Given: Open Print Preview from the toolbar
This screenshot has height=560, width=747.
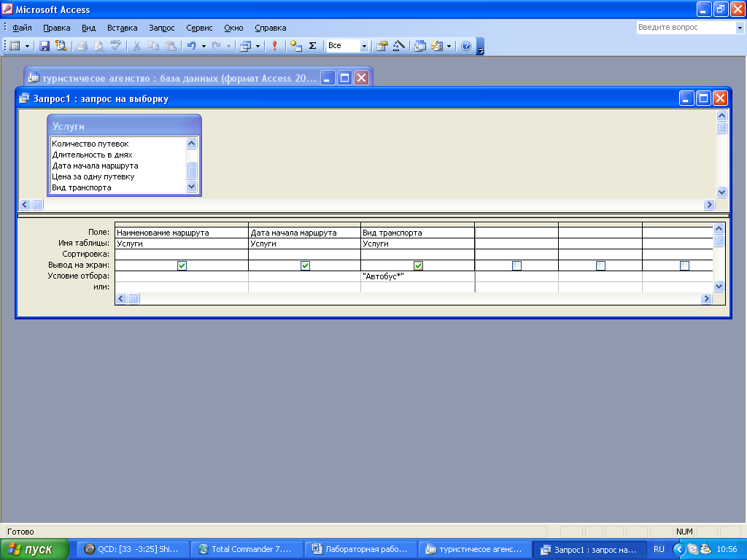Looking at the screenshot, I should 98,46.
